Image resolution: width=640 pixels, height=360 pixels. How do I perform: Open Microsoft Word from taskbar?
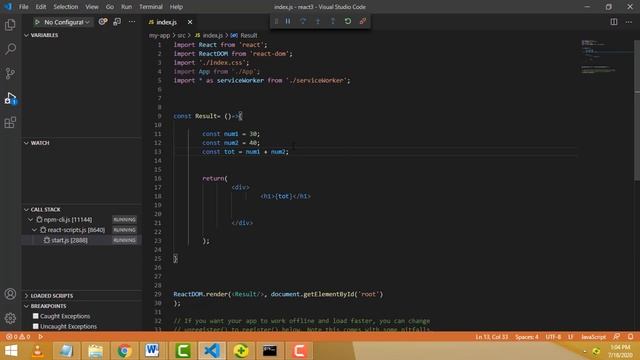153,351
